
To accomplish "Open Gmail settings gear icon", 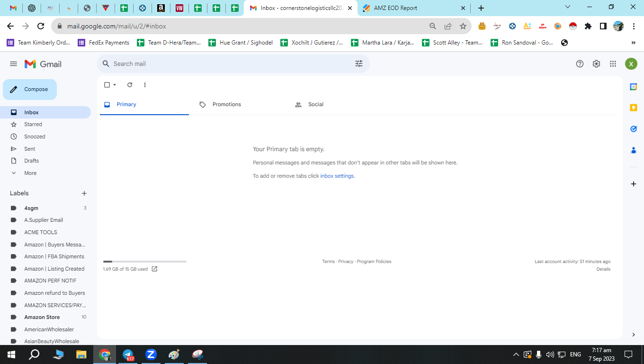I will pos(596,64).
